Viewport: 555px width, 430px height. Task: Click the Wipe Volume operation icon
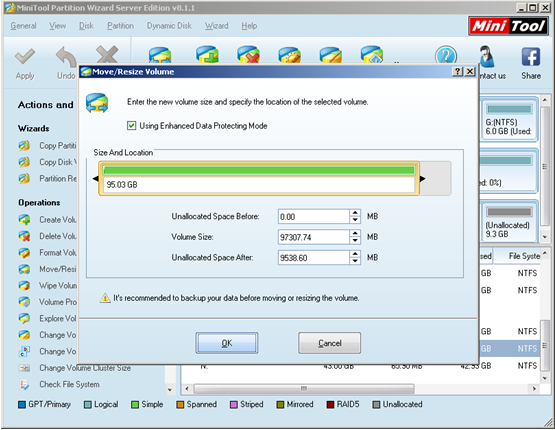pos(24,285)
